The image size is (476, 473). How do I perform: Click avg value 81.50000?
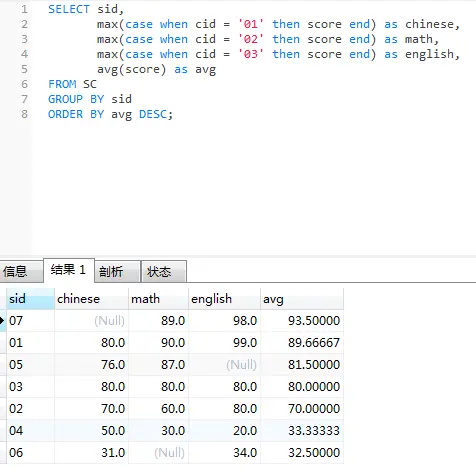pos(302,365)
